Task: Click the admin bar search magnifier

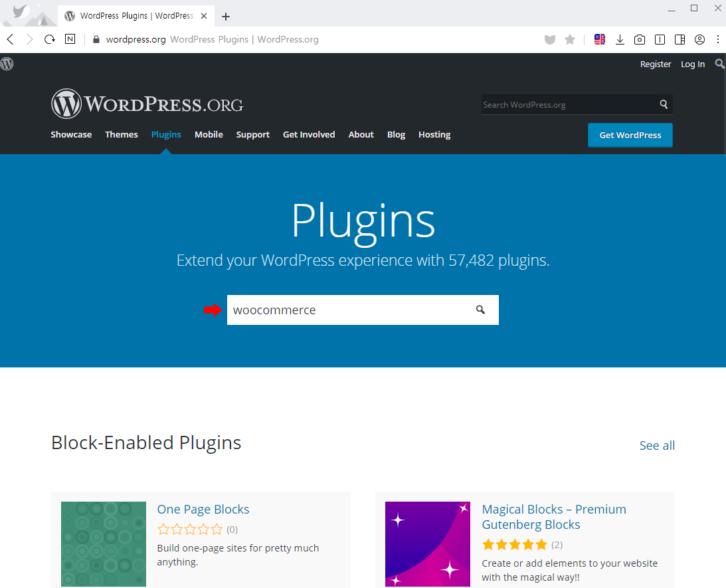Action: tap(719, 64)
